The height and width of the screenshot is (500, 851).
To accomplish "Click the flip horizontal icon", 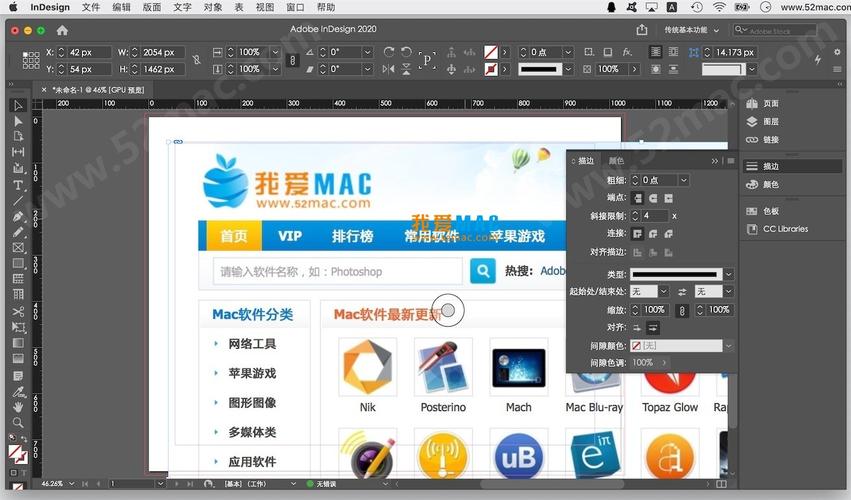I will (389, 69).
